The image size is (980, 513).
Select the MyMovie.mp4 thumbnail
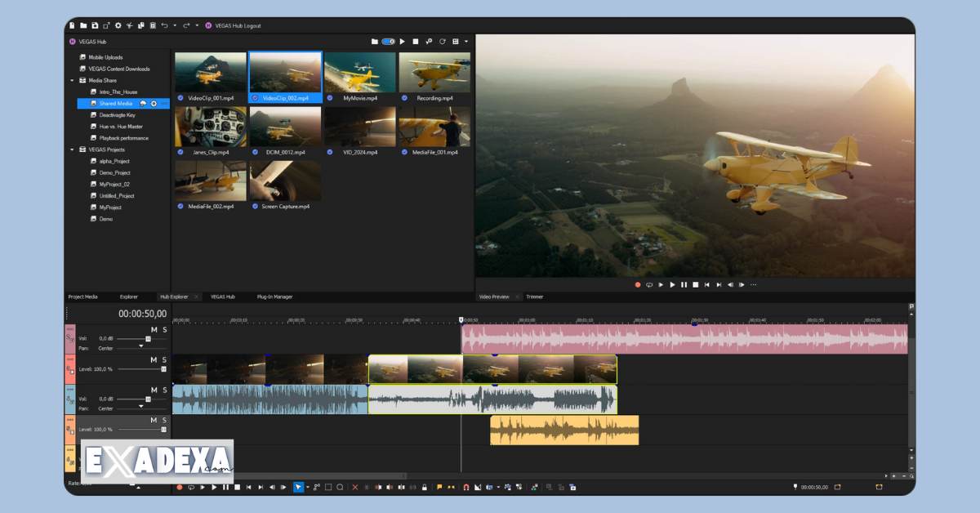coord(359,72)
